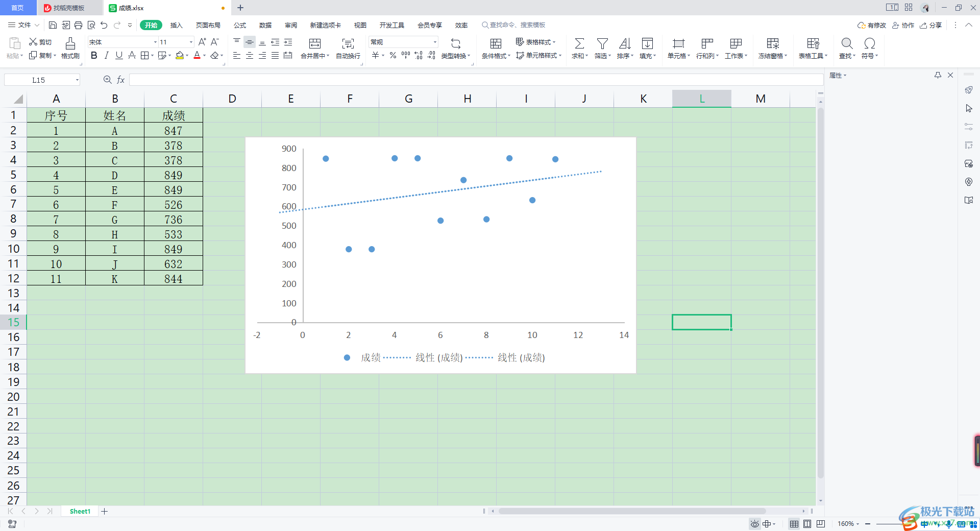
Task: Switch to the 视图 tab
Action: [360, 25]
